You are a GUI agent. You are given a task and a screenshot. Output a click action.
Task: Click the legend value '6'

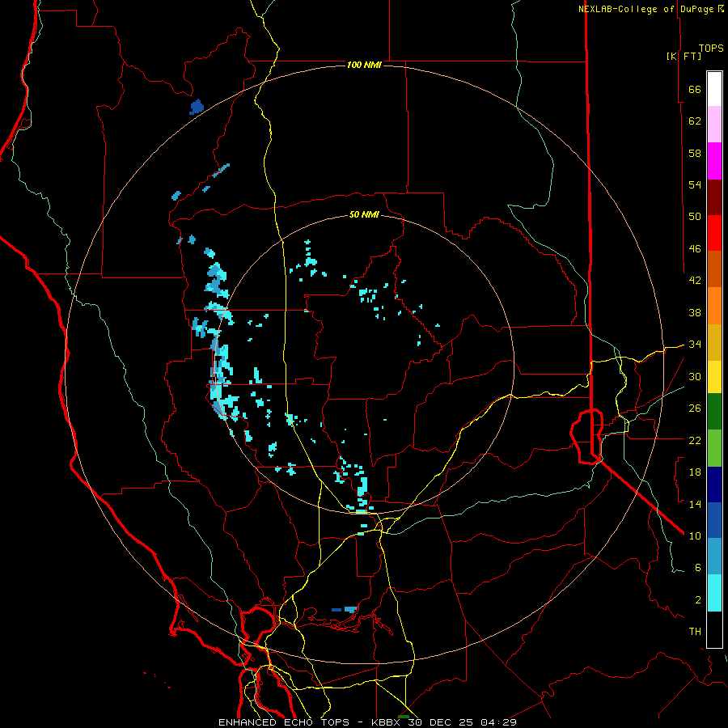[x=698, y=567]
